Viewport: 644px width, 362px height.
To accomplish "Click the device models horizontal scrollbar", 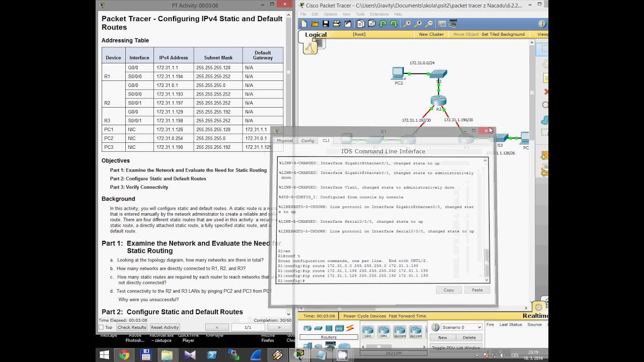I will [x=393, y=346].
